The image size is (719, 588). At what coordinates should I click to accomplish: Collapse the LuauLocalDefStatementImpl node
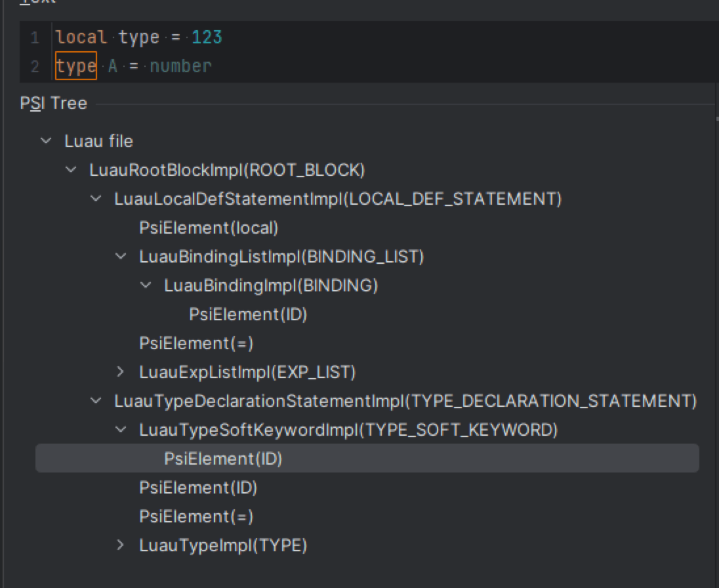tap(95, 199)
